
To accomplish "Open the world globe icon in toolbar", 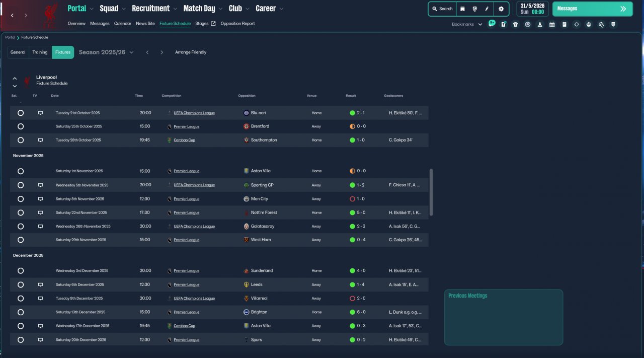I will click(x=474, y=9).
